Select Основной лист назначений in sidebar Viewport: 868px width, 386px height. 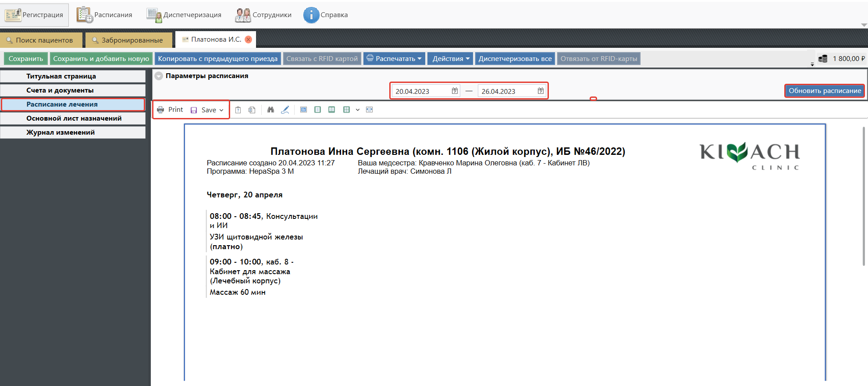click(x=74, y=118)
